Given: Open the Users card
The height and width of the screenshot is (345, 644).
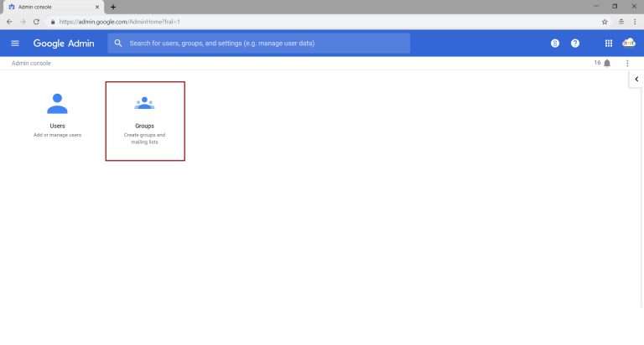Looking at the screenshot, I should point(58,116).
